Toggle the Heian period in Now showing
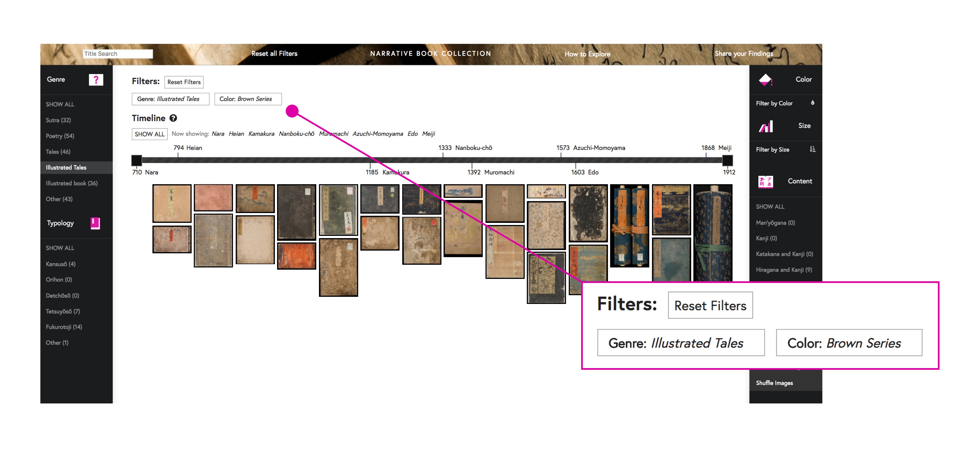The image size is (980, 449). tap(236, 134)
